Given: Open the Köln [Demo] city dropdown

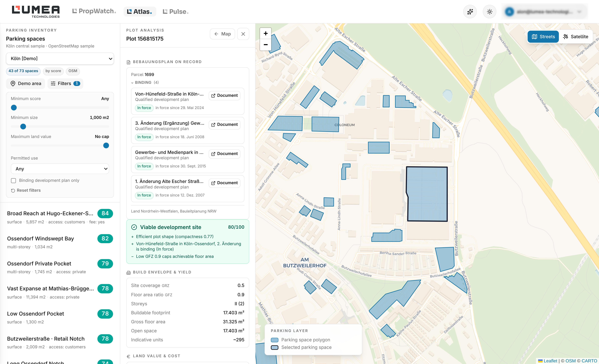Looking at the screenshot, I should (60, 59).
